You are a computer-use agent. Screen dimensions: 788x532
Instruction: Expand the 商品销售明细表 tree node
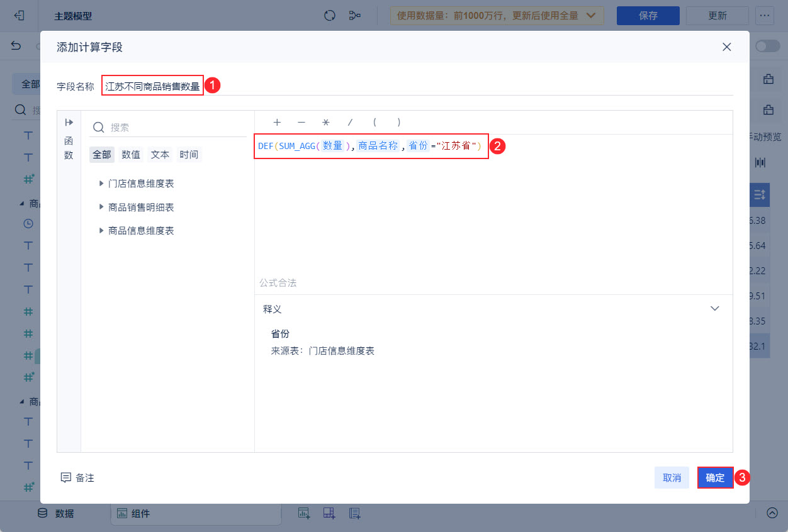tap(101, 207)
